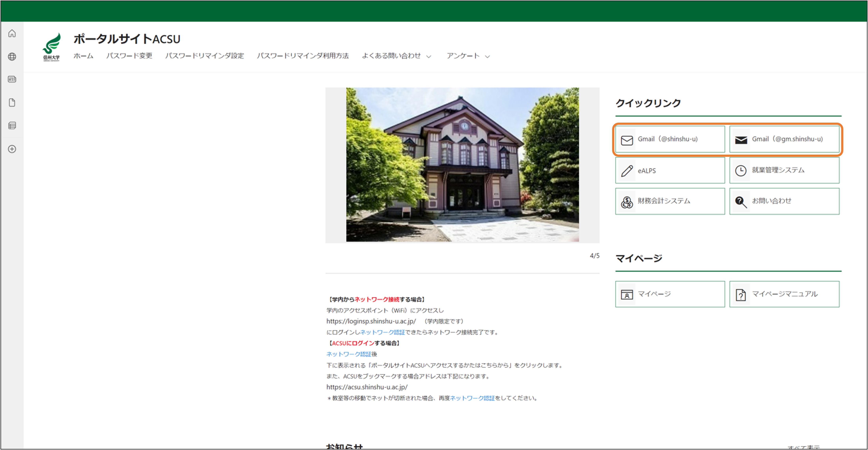Screen dimensions: 868x450
Task: Open the マイページ button
Action: [x=670, y=294]
